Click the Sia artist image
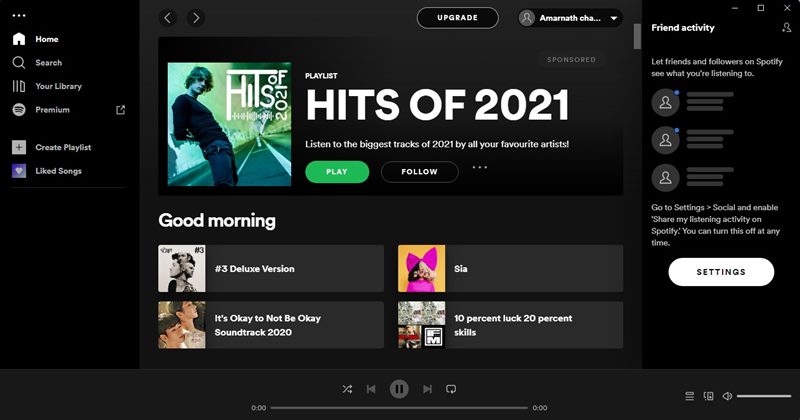This screenshot has width=800, height=420. (421, 268)
